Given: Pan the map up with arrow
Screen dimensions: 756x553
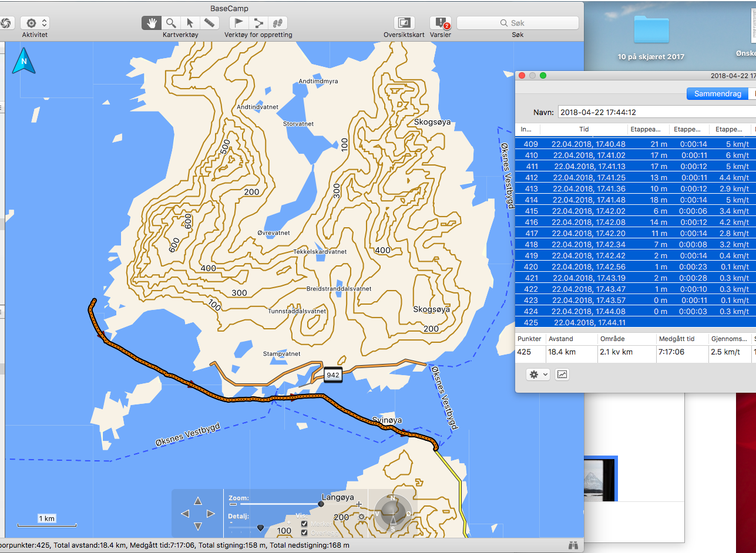Looking at the screenshot, I should [x=198, y=501].
